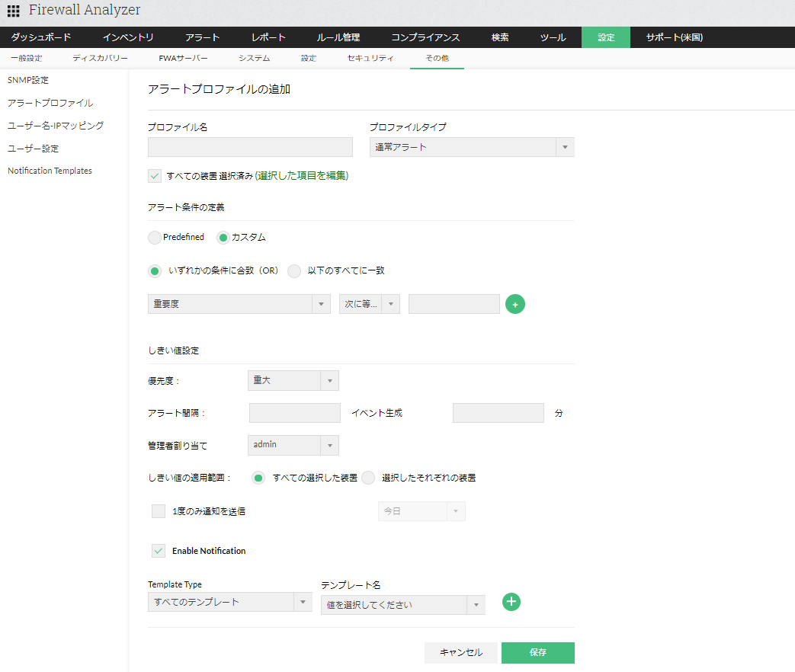Focus the イベント生成 minutes input field
Screen dimensions: 795x672
click(x=498, y=413)
